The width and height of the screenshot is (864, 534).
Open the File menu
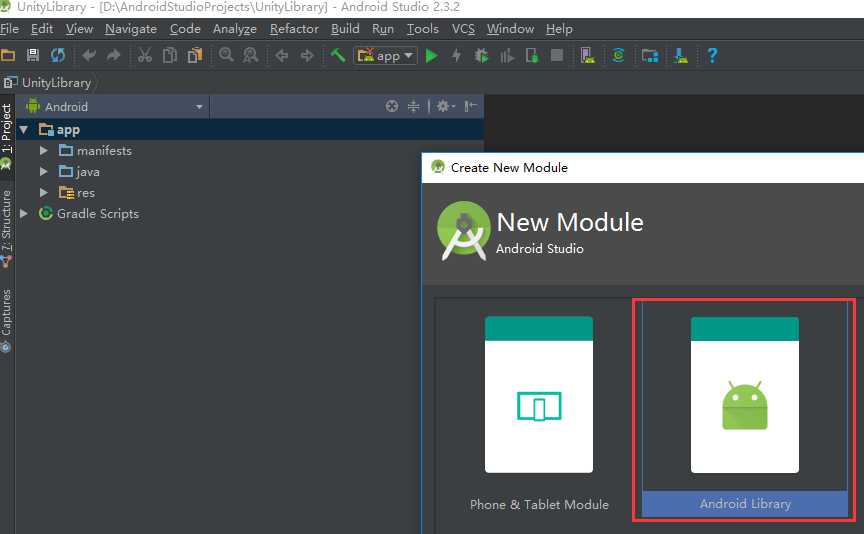(9, 29)
